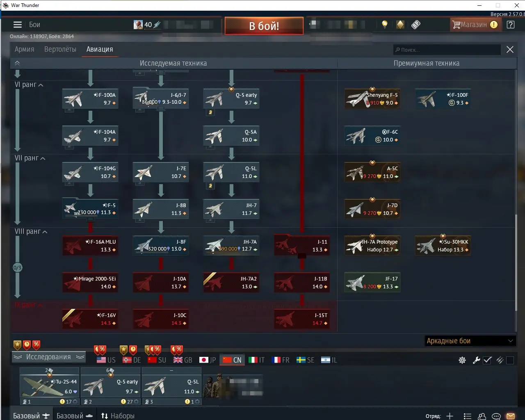The height and width of the screenshot is (420, 525).
Task: Open the gear settings icon near crews
Action: (x=462, y=360)
